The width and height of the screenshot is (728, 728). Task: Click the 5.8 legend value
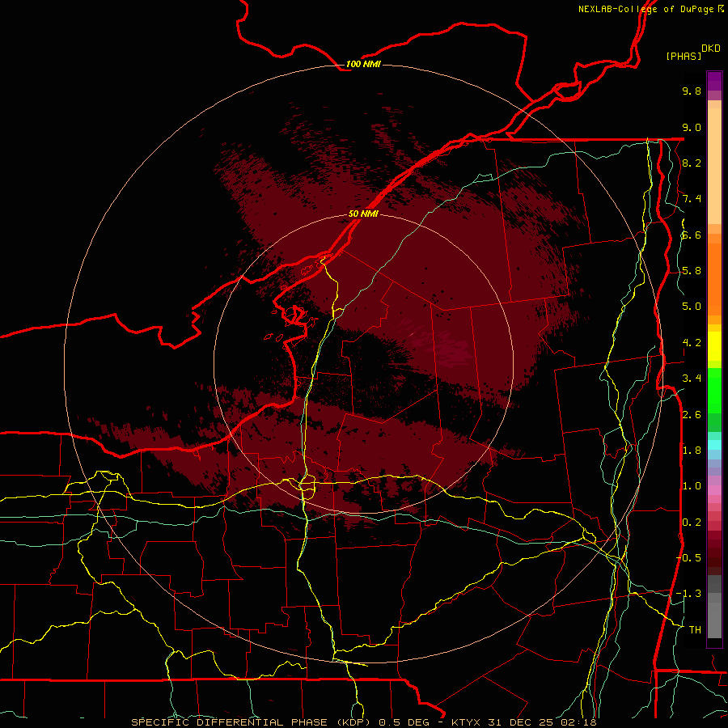click(x=692, y=271)
